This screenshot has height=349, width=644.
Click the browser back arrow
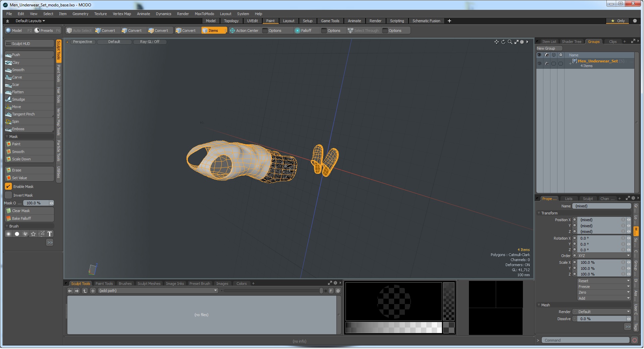click(70, 291)
